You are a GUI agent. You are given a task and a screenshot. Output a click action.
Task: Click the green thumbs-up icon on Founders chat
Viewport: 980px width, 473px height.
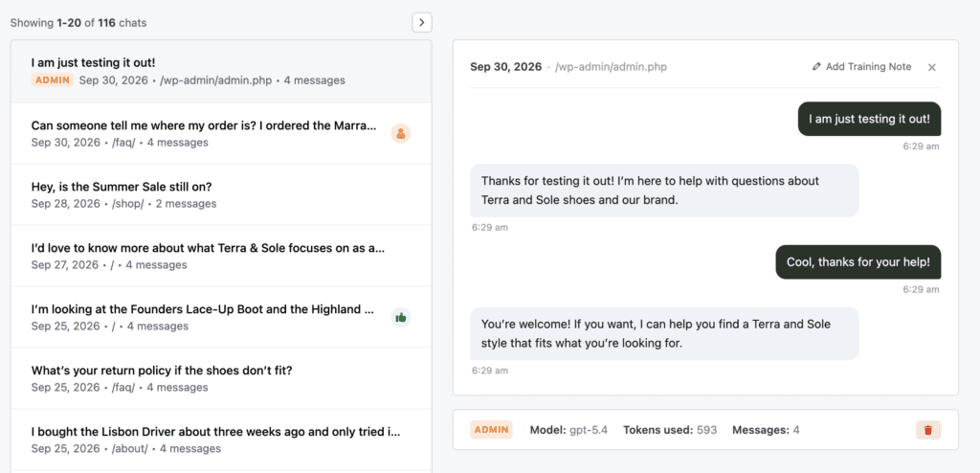pyautogui.click(x=401, y=317)
